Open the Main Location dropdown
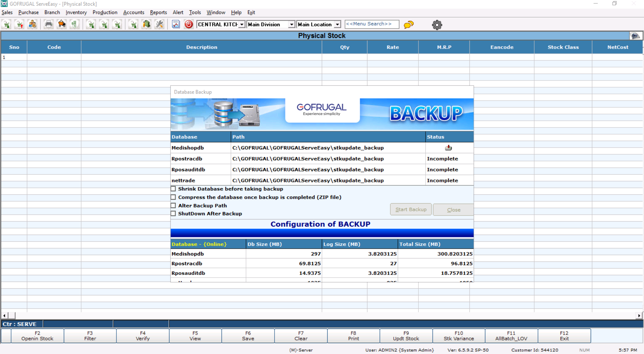Screen dimensions: 644x354 click(337, 24)
